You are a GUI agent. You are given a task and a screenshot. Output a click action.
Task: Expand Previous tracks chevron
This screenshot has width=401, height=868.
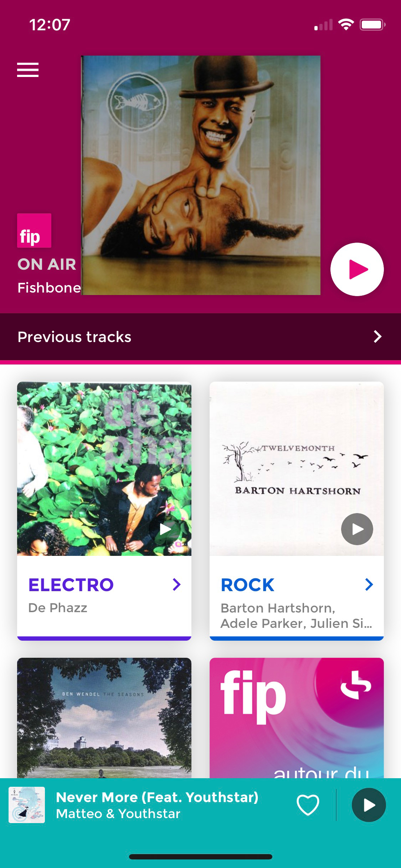[x=377, y=337]
